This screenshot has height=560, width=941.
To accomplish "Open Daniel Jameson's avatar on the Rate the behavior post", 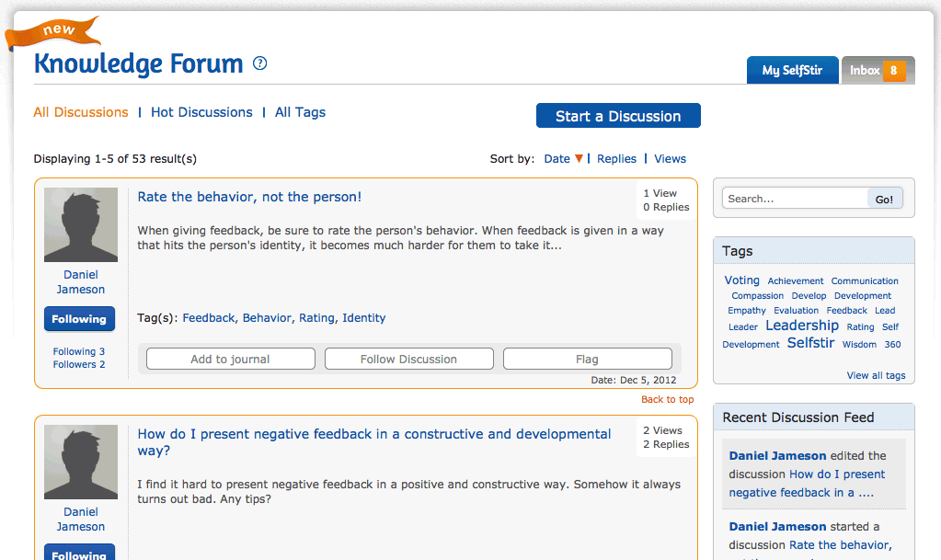I will coord(81,224).
